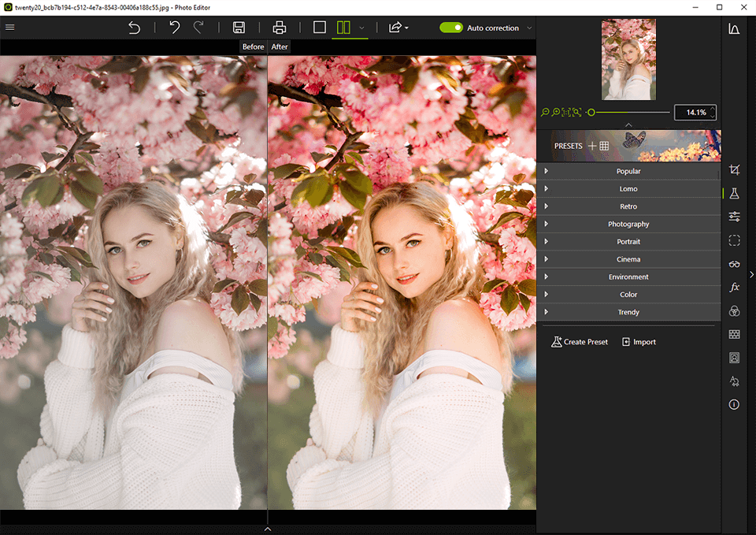Open the Adjustments sliders panel
Viewport: 756px width, 535px height.
pos(734,217)
